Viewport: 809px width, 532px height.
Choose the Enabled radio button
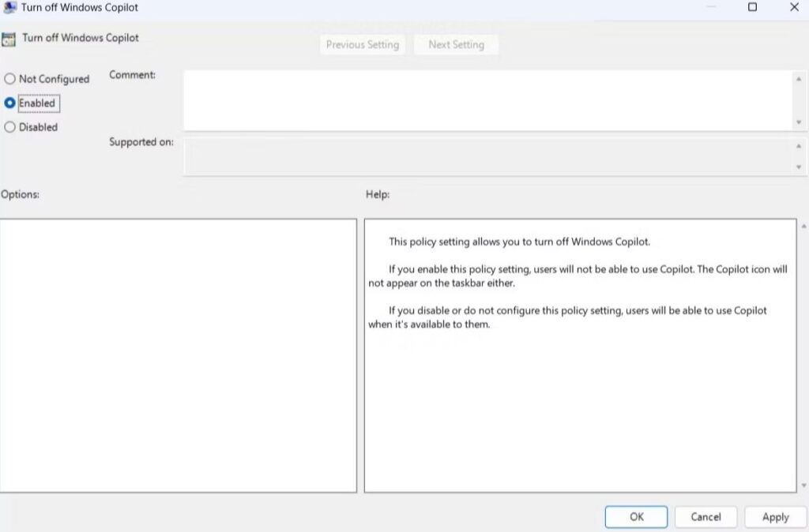(x=10, y=103)
